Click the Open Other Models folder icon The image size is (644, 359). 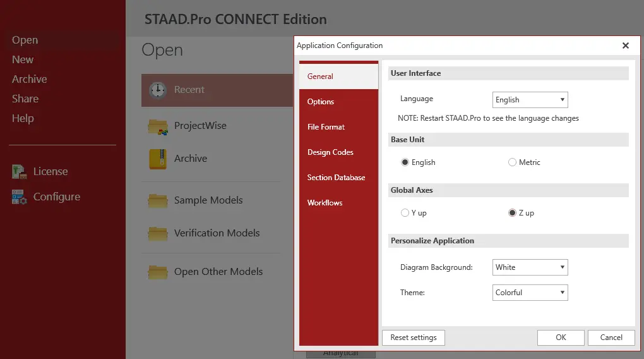tap(158, 272)
